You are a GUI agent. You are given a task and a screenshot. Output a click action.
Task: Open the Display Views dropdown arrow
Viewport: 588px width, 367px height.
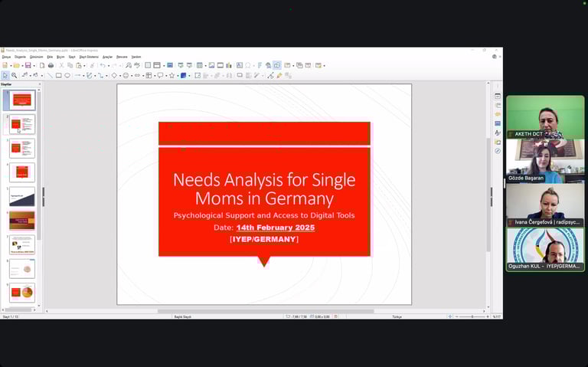(x=164, y=66)
